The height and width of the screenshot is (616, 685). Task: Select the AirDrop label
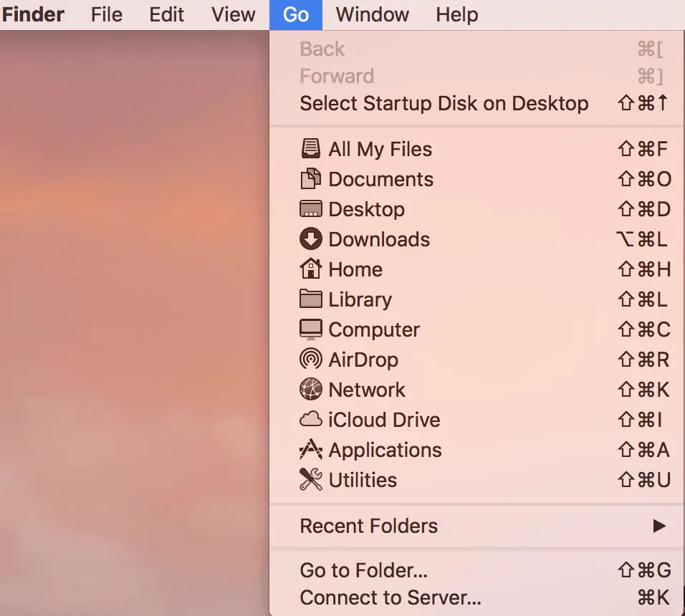point(363,360)
